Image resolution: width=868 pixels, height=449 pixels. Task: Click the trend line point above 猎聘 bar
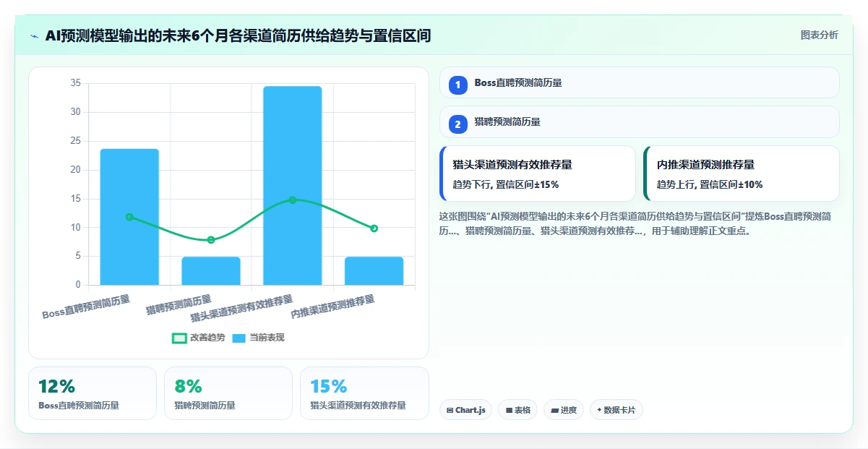211,240
